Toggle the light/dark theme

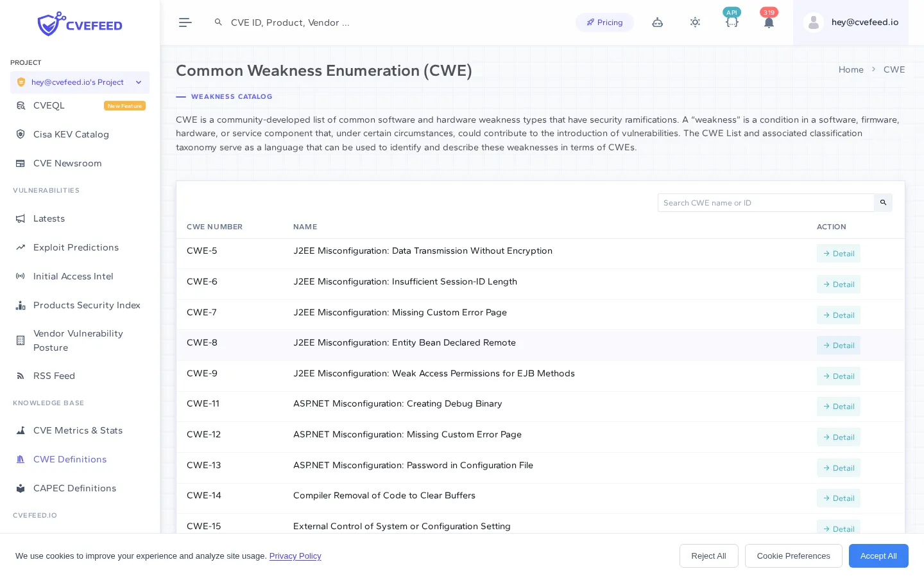[x=695, y=22]
